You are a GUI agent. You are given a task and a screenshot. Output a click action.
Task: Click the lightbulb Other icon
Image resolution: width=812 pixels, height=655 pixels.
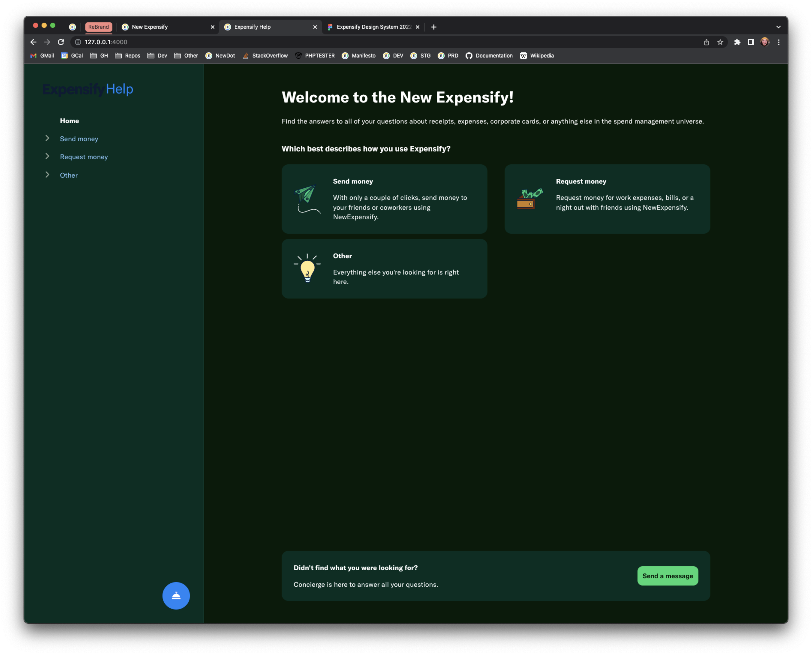click(x=307, y=268)
